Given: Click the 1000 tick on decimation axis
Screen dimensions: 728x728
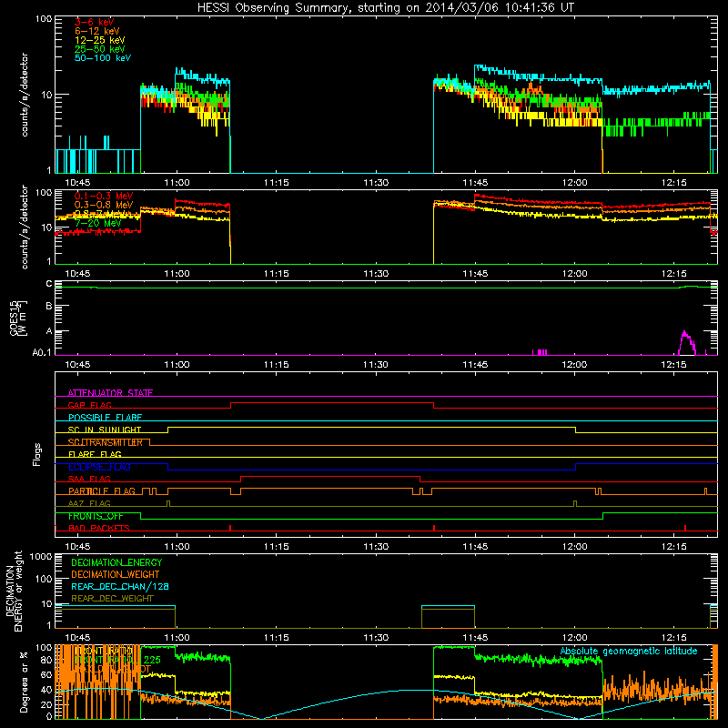Looking at the screenshot, I should (x=41, y=557).
